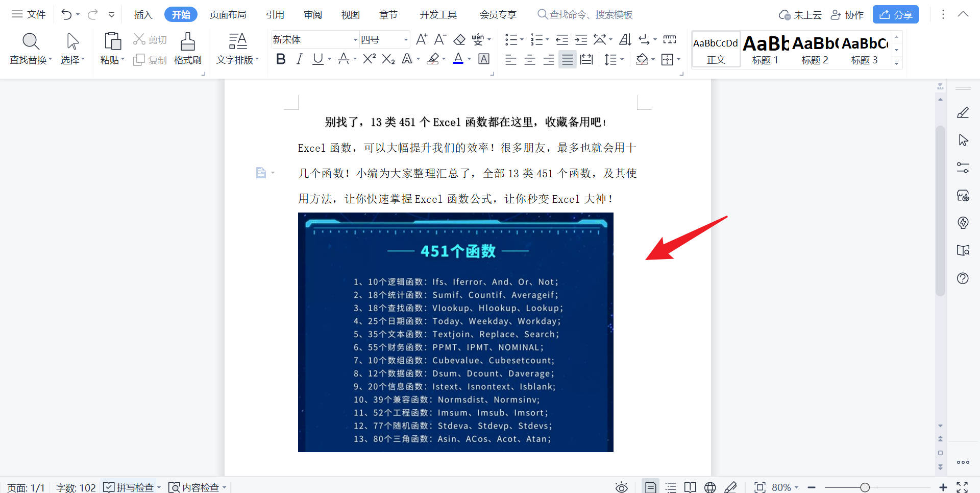
Task: Click the undo arrow
Action: (66, 15)
